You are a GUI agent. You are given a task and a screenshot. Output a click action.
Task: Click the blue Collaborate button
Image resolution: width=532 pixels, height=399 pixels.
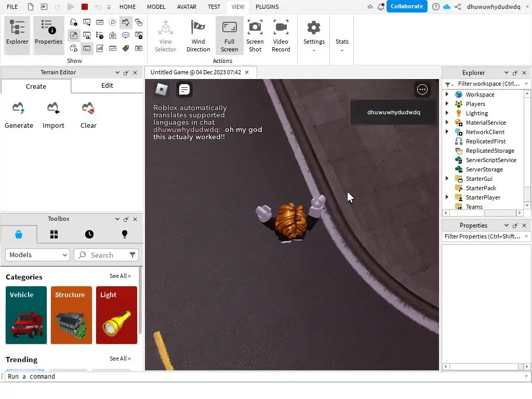point(407,6)
